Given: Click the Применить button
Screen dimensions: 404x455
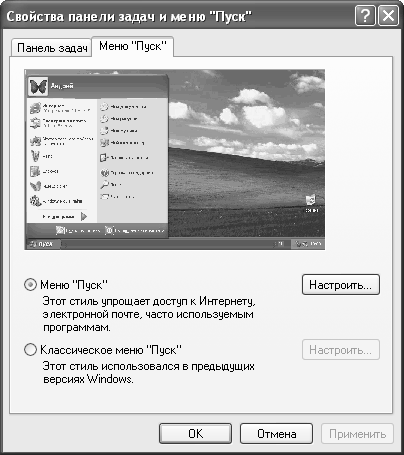Looking at the screenshot, I should coord(357,434).
